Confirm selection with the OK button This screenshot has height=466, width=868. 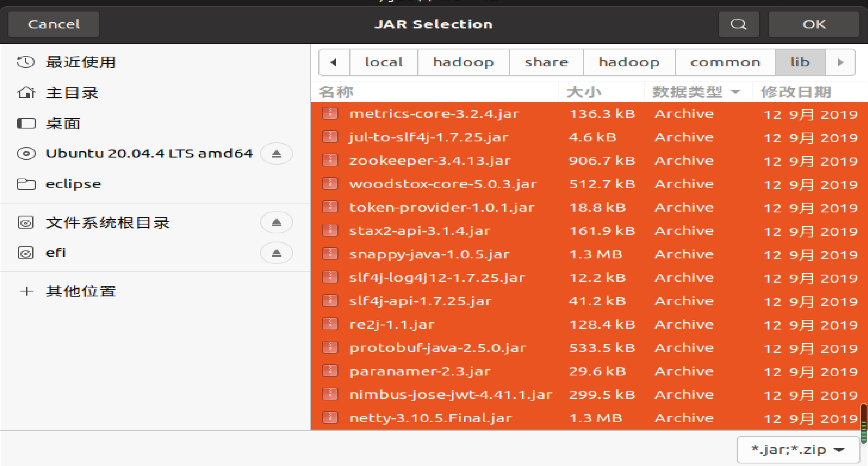coord(814,24)
